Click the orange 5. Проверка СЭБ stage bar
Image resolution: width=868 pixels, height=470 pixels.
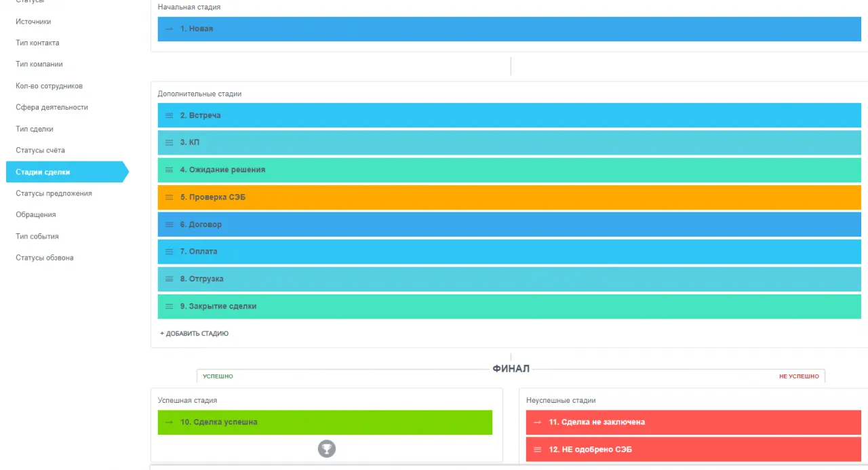[509, 197]
